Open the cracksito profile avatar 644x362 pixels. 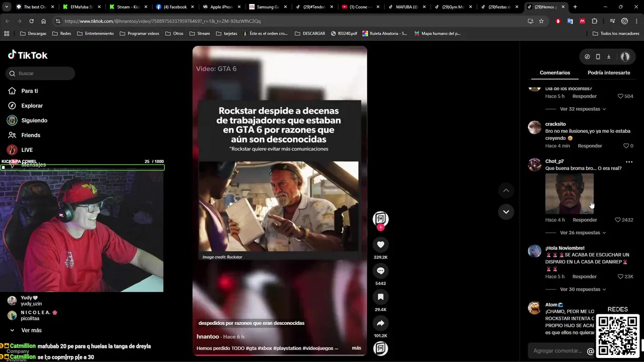pos(534,127)
